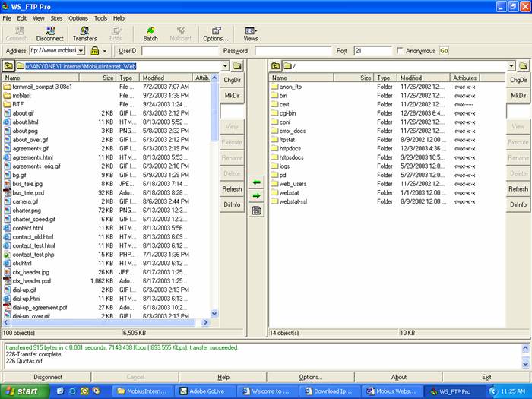The width and height of the screenshot is (532, 399).
Task: Sort local files by Modified column
Action: tap(166, 78)
